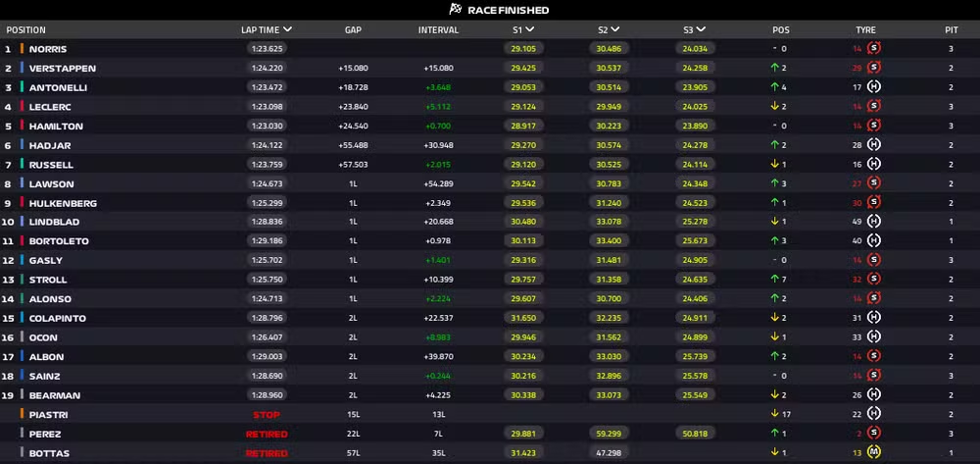Click the PIT column header
980x464 pixels.
click(x=952, y=30)
